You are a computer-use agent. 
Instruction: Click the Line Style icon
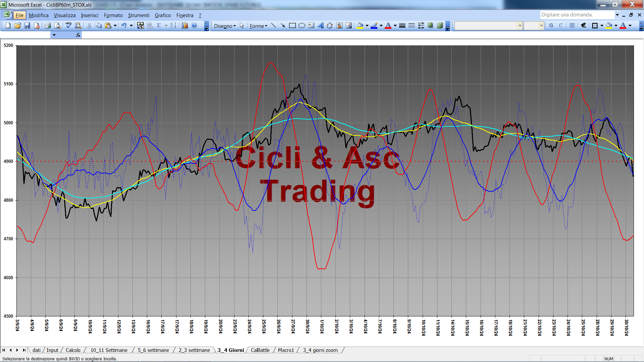(x=402, y=25)
